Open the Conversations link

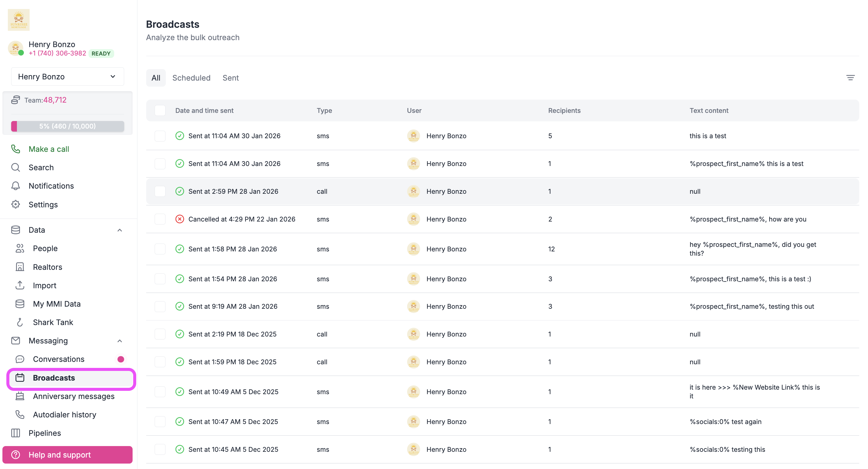59,359
